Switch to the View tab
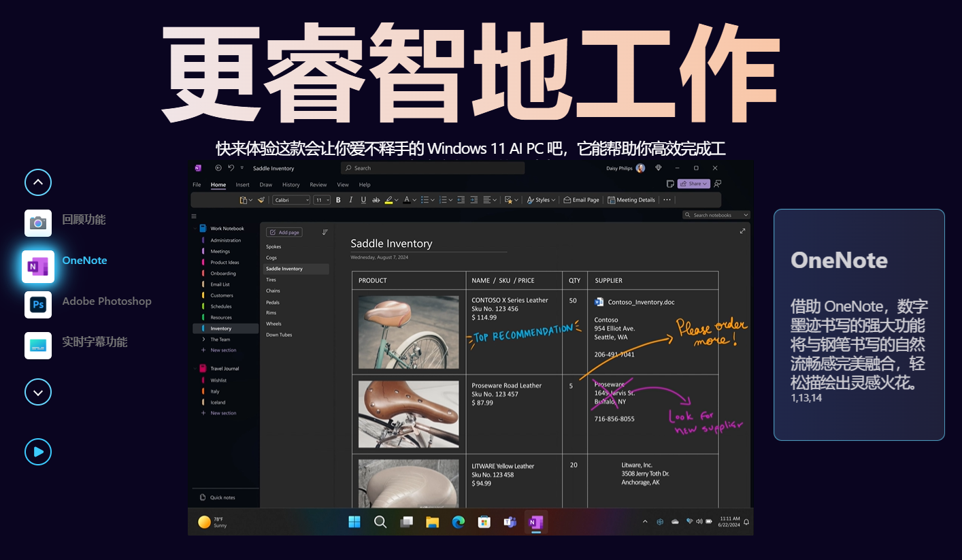Viewport: 962px width, 560px height. tap(343, 184)
